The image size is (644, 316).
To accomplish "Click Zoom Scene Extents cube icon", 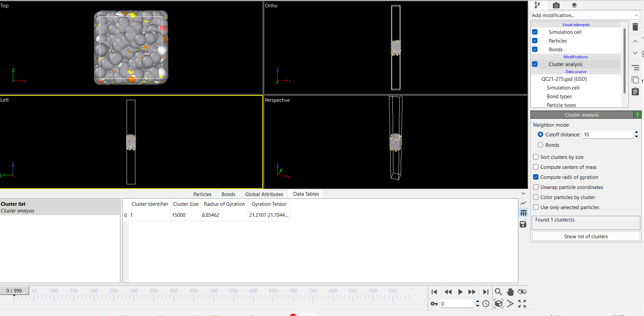I will [499, 304].
